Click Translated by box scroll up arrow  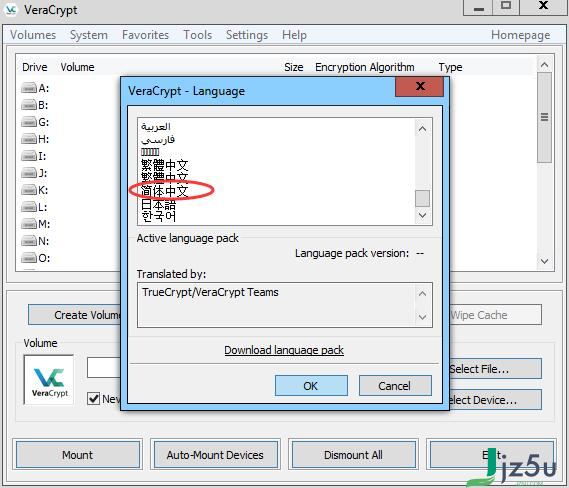point(422,294)
